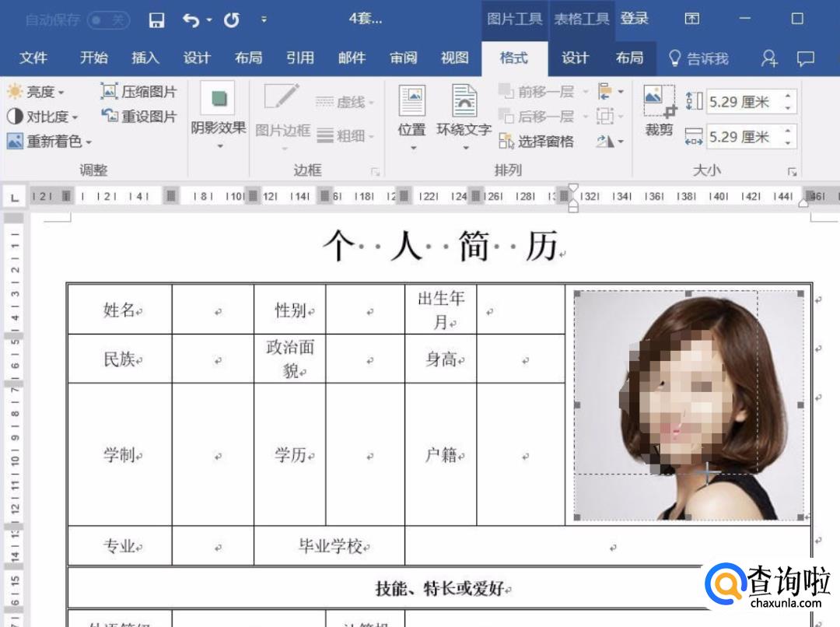Click the Undo arrow icon
This screenshot has width=840, height=627.
coord(191,20)
